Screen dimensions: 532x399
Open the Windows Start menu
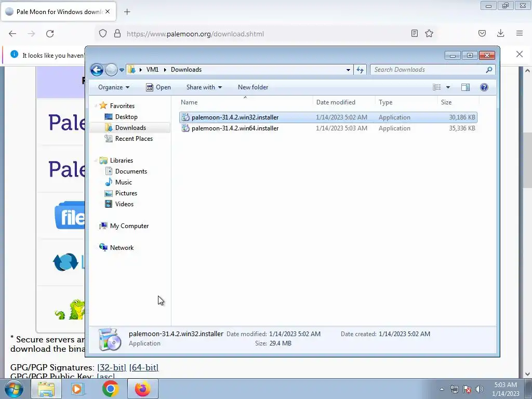[14, 389]
